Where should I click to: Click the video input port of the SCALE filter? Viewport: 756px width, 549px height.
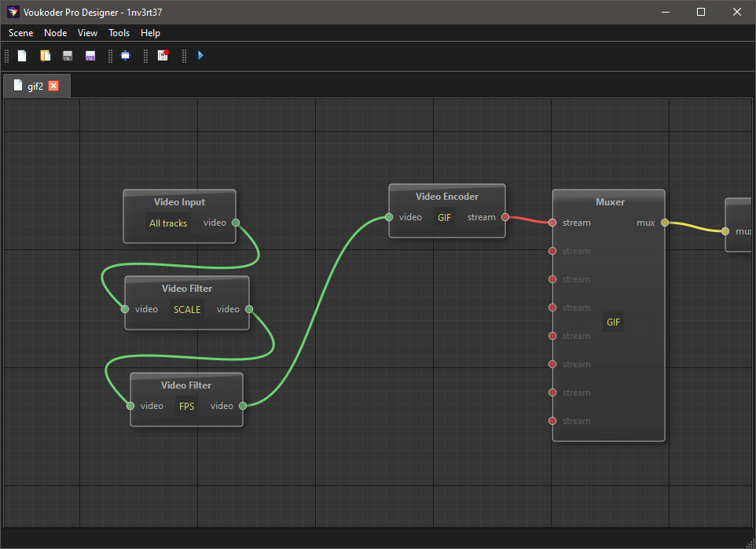125,309
